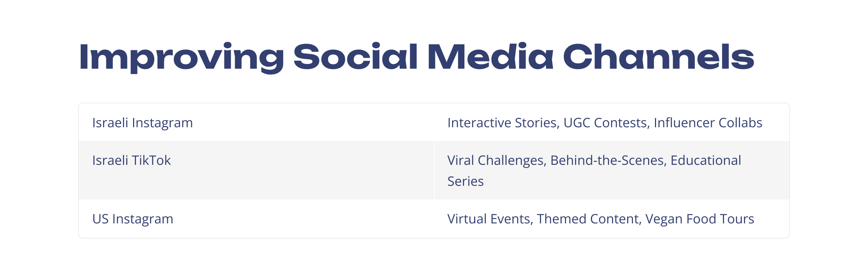Screen dimensions: 868x274
Task: Click the word 'Media' in the heading
Action: pos(490,57)
